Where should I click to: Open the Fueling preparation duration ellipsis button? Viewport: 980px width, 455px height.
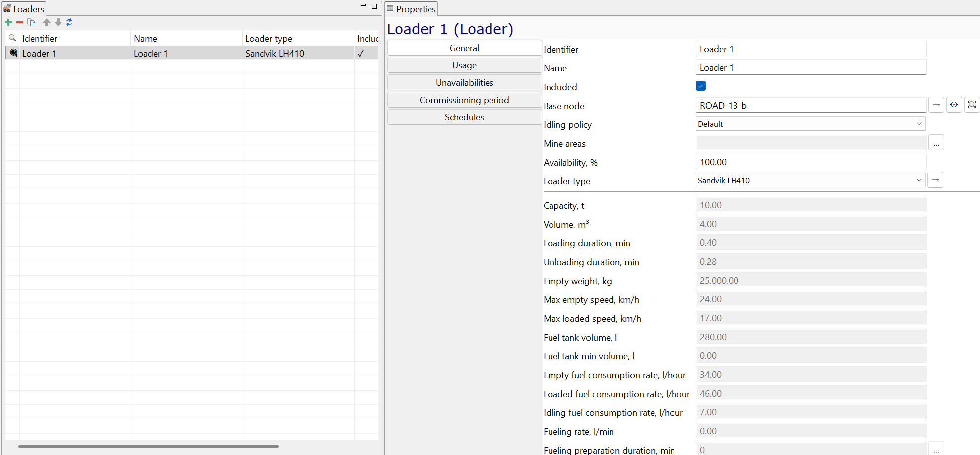(x=936, y=449)
